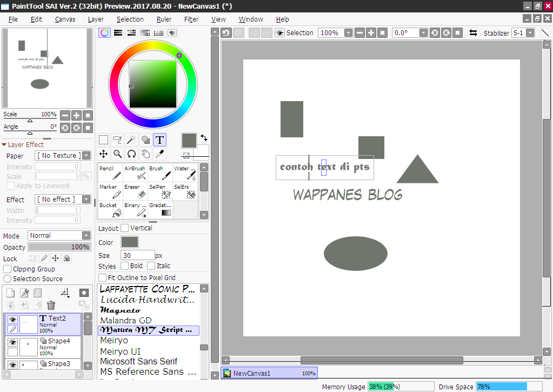Open the Filter menu
553x392 pixels.
[191, 19]
